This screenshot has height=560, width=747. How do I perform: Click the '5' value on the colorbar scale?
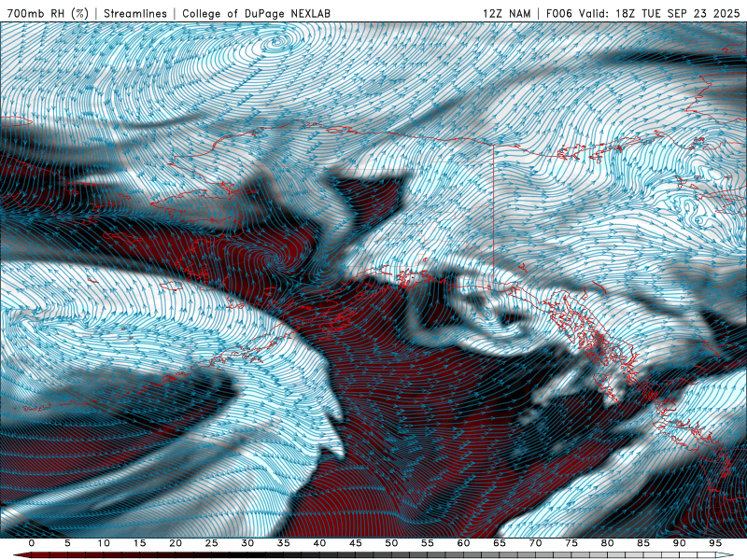point(67,543)
